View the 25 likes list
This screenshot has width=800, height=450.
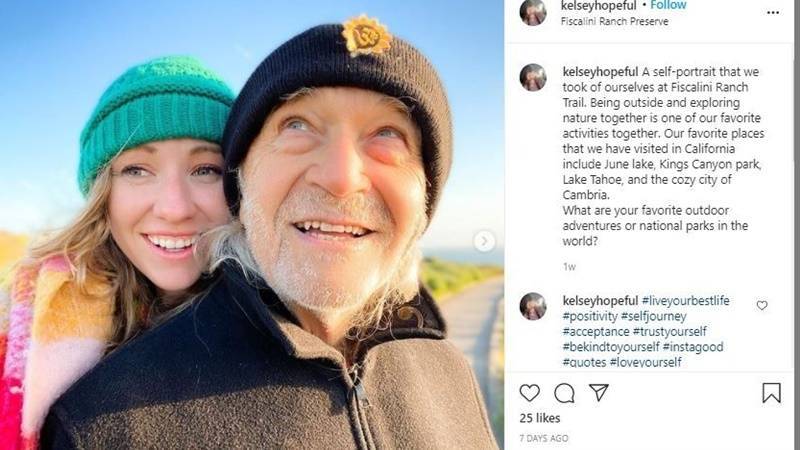[x=540, y=418]
